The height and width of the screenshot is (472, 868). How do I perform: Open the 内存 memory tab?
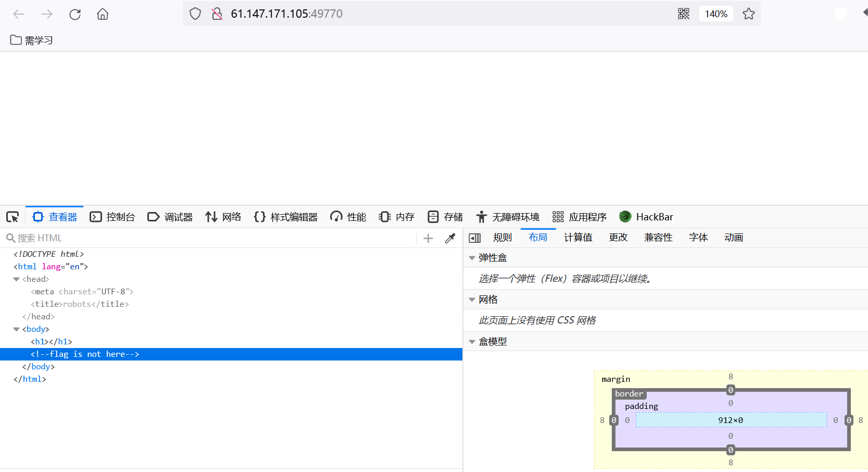point(397,217)
